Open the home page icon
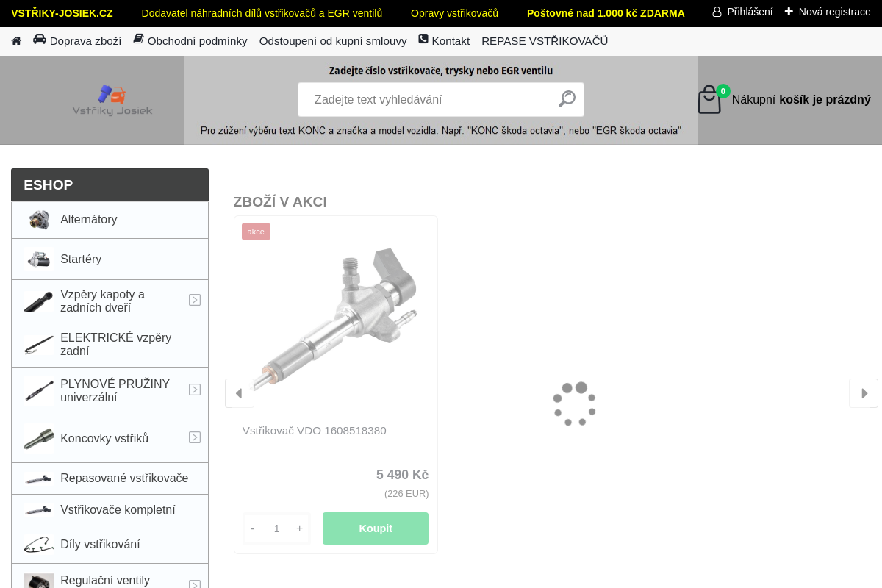Viewport: 882px width, 588px height. point(16,41)
